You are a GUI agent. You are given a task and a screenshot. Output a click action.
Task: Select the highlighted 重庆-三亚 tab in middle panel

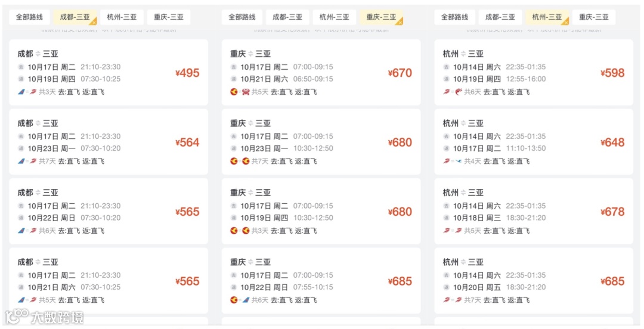[382, 17]
